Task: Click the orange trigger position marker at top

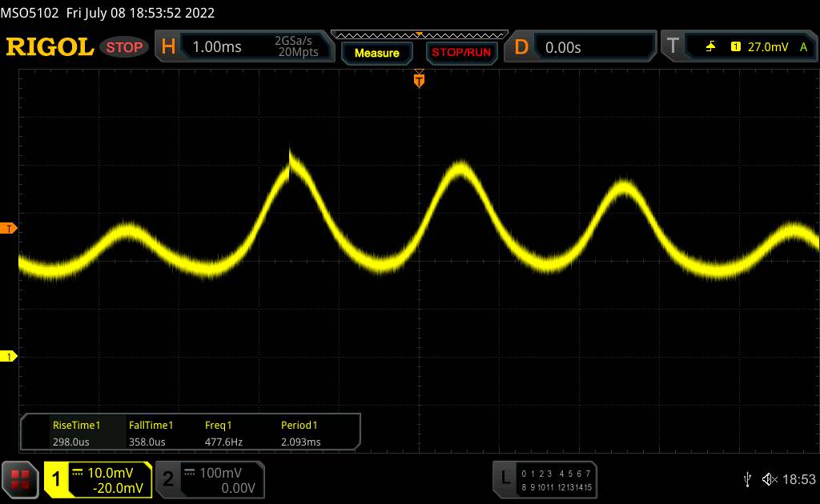Action: 419,79
